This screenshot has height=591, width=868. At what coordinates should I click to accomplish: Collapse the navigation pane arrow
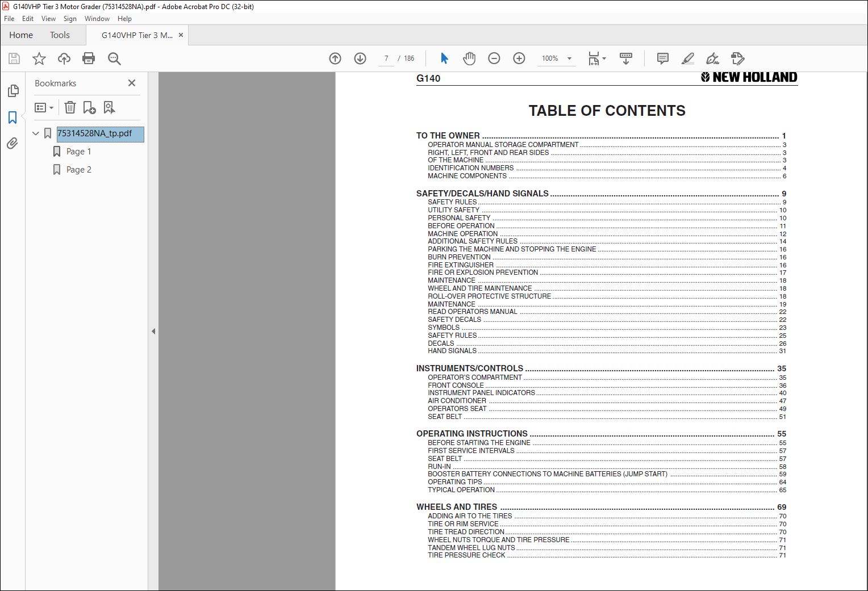[x=153, y=331]
